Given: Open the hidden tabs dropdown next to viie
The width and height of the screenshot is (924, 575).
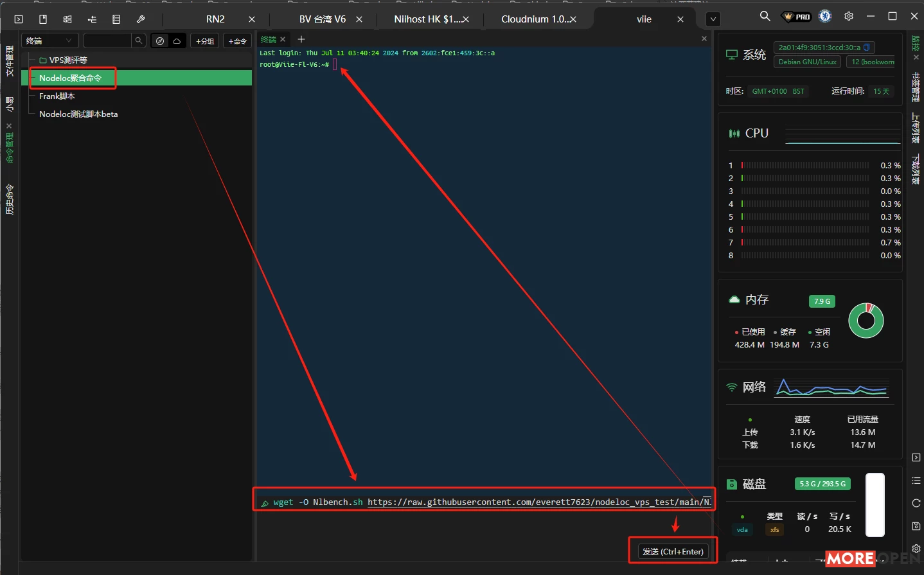Looking at the screenshot, I should pyautogui.click(x=713, y=19).
